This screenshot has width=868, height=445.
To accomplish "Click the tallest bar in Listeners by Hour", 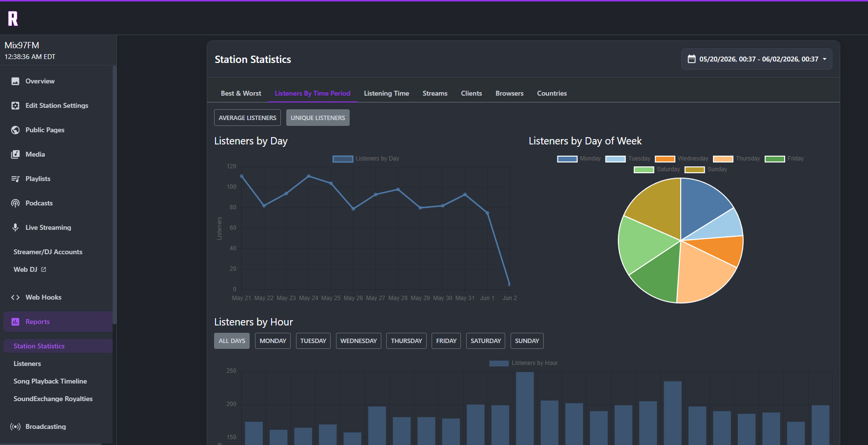I will point(525,408).
